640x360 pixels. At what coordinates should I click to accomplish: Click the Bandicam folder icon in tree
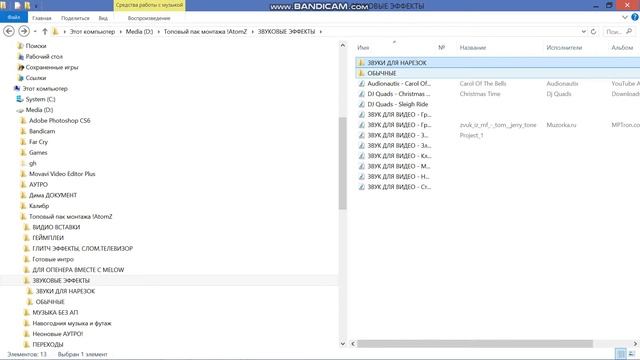pyautogui.click(x=23, y=131)
